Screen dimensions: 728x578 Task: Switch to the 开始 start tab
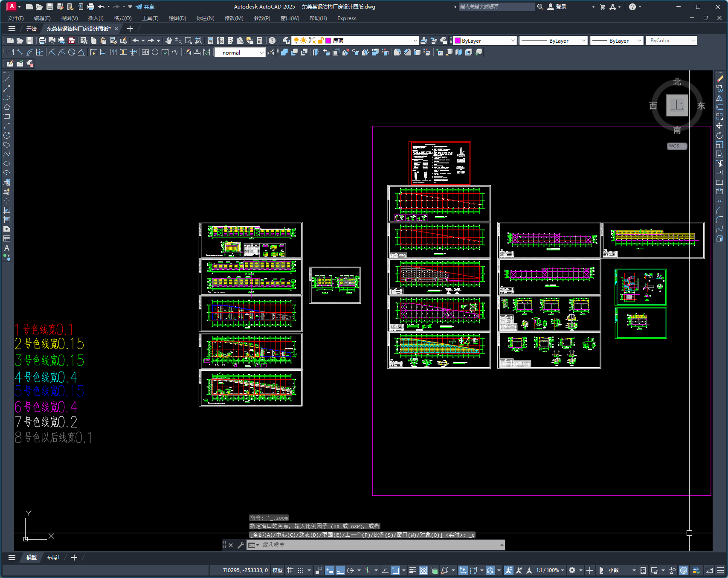32,29
